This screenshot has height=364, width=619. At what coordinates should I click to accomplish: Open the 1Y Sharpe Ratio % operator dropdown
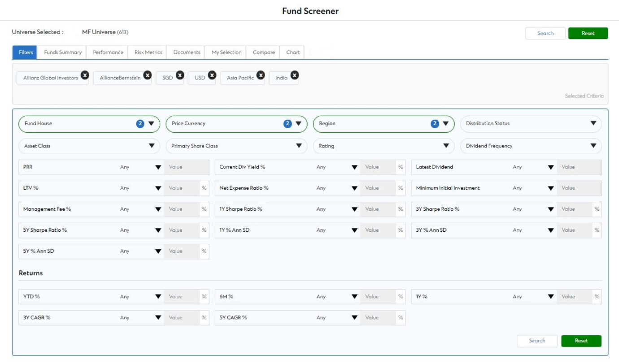click(x=336, y=209)
